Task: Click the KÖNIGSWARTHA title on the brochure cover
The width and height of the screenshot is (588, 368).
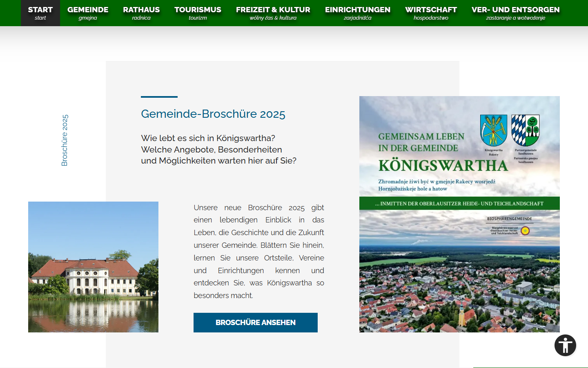Action: tap(443, 166)
